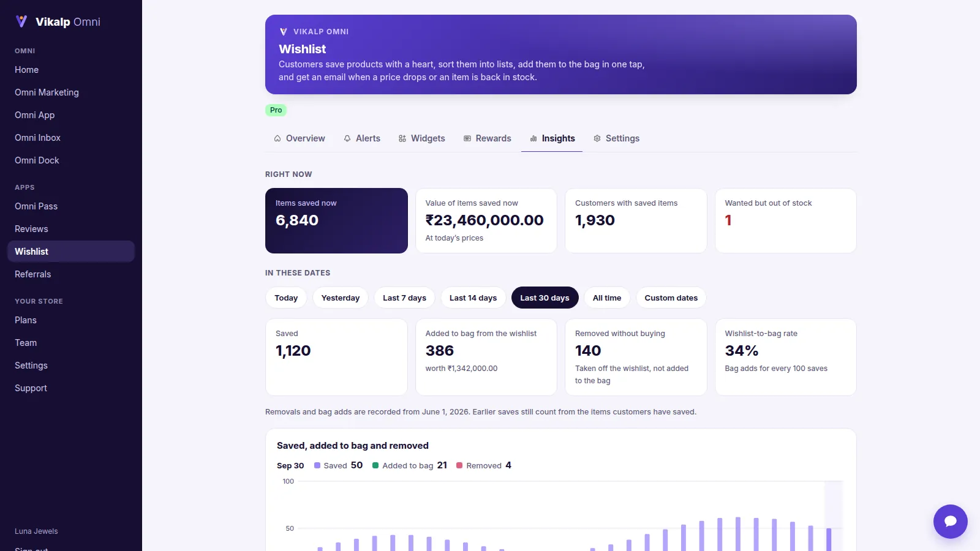Screen dimensions: 980x551
Task: Open Omni App in sidebar
Action: click(x=71, y=115)
